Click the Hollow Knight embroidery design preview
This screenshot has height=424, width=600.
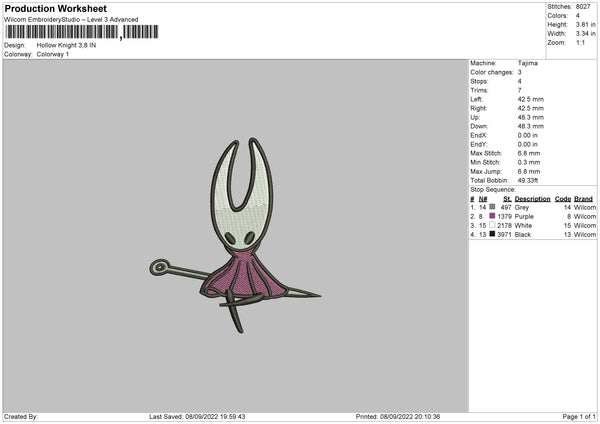tap(235, 235)
